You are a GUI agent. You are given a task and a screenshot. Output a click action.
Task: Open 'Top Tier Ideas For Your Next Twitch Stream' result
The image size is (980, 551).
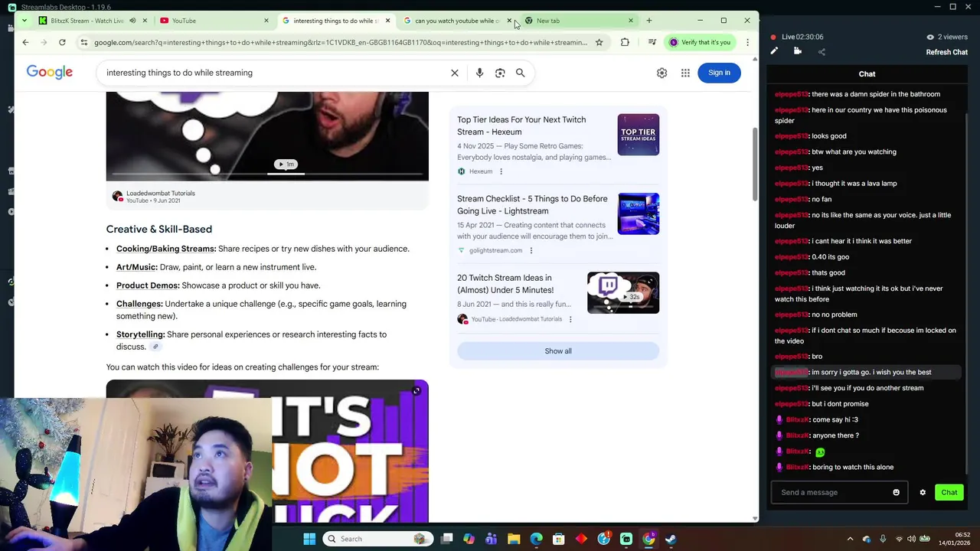(521, 126)
